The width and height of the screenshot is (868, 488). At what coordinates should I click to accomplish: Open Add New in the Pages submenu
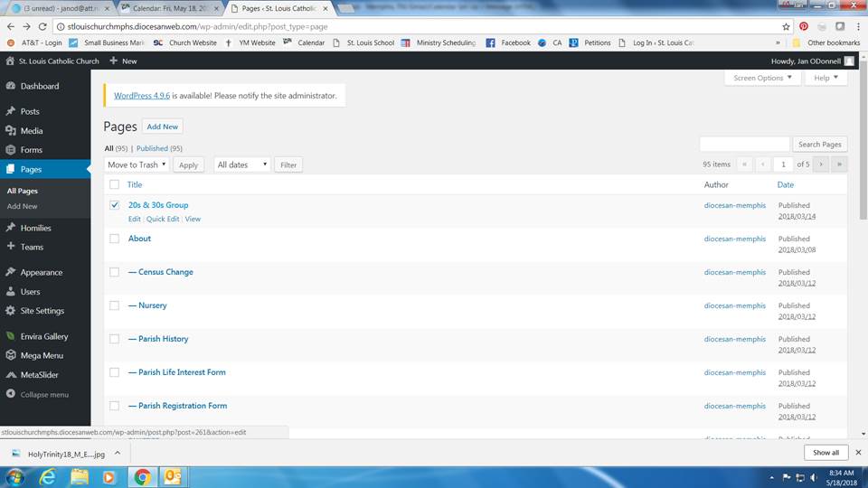click(x=23, y=206)
